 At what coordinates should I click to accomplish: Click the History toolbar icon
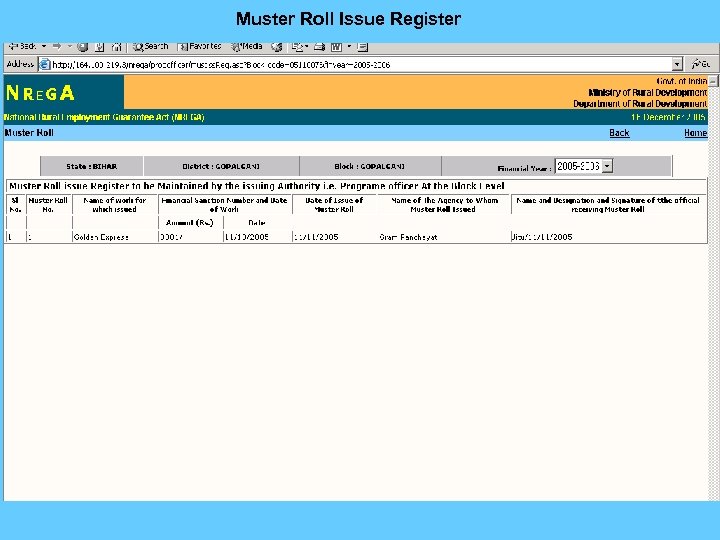tap(276, 47)
